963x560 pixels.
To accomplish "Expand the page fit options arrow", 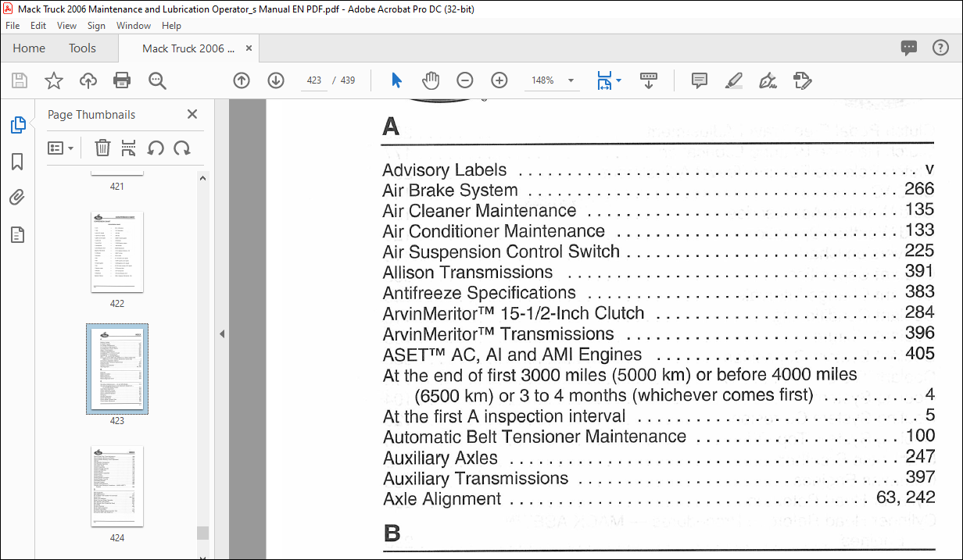I will coord(618,80).
